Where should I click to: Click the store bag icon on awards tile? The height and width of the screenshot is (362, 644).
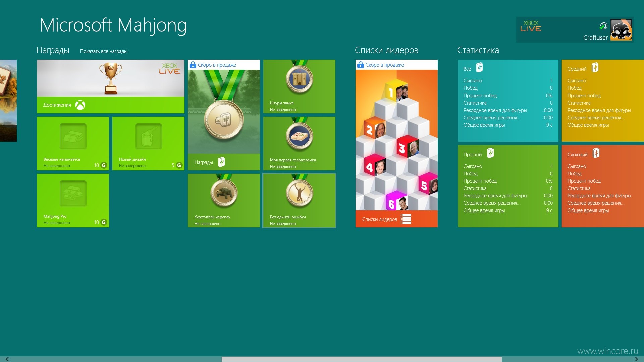[x=193, y=65]
